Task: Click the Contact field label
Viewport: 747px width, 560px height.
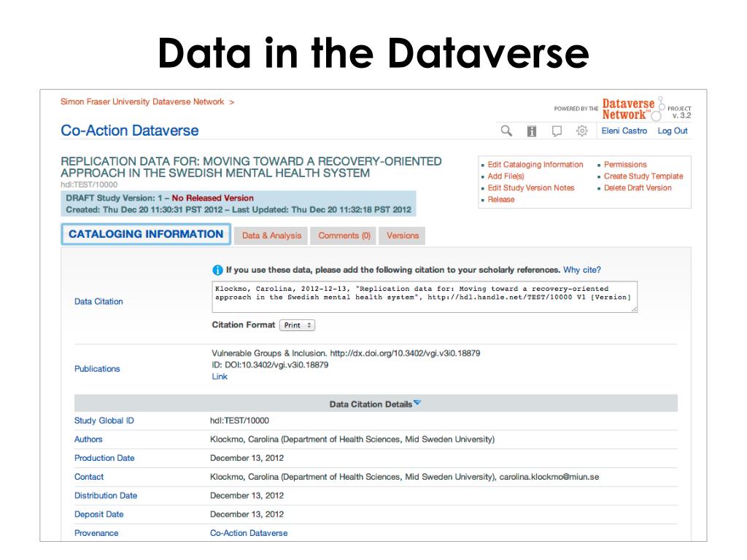Action: tap(88, 477)
